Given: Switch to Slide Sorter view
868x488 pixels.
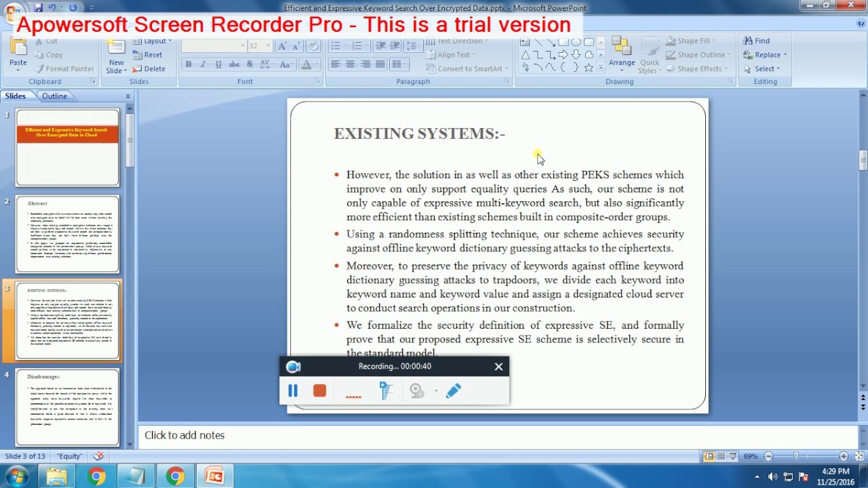Looking at the screenshot, I should 721,456.
